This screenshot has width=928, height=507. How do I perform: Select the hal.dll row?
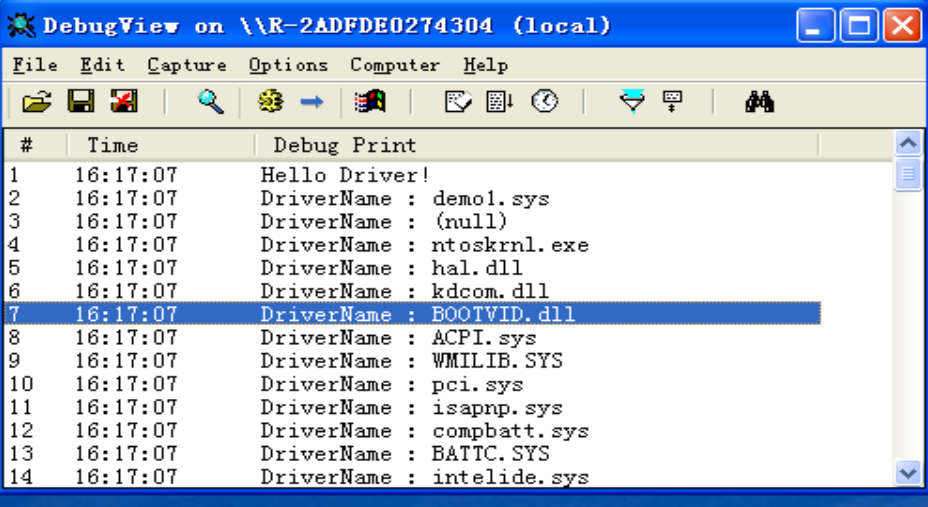click(413, 267)
